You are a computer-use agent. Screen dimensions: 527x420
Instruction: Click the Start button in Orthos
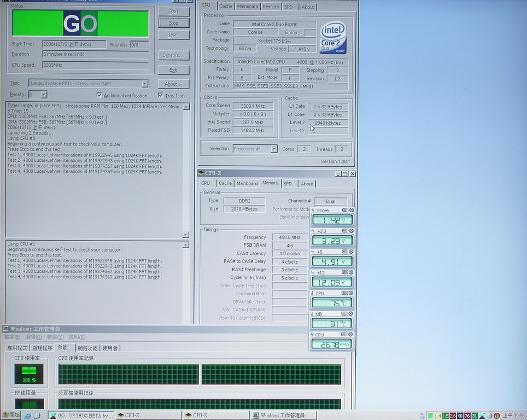pyautogui.click(x=173, y=11)
